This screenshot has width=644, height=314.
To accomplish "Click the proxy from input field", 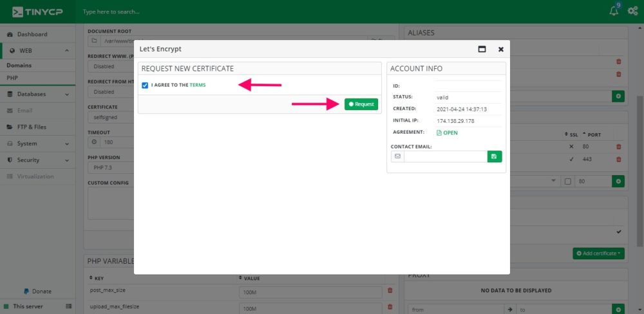I will (x=456, y=310).
